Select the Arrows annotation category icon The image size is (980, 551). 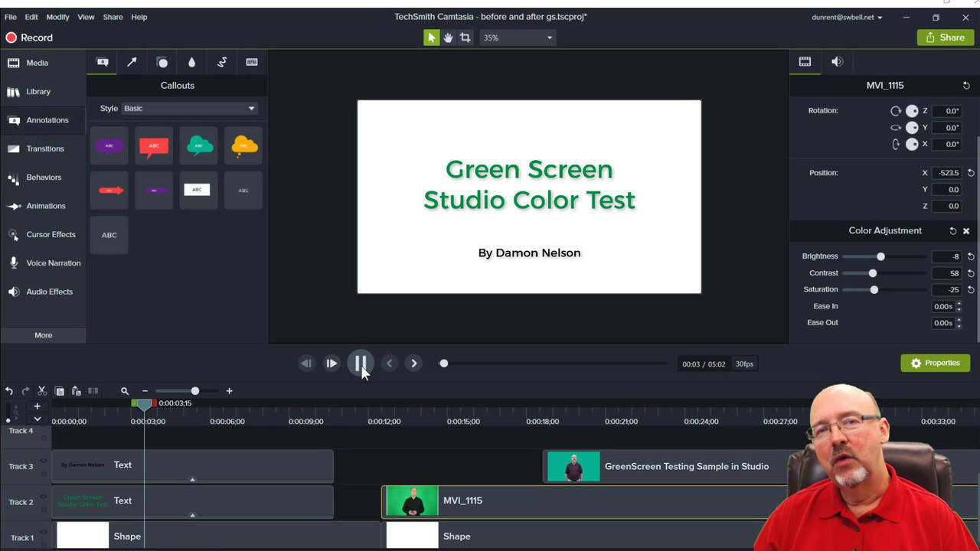coord(132,62)
